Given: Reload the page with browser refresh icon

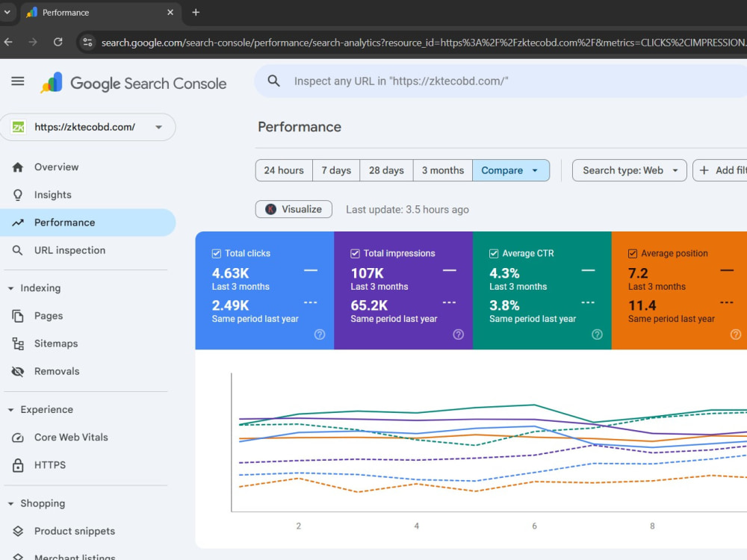Looking at the screenshot, I should click(58, 43).
